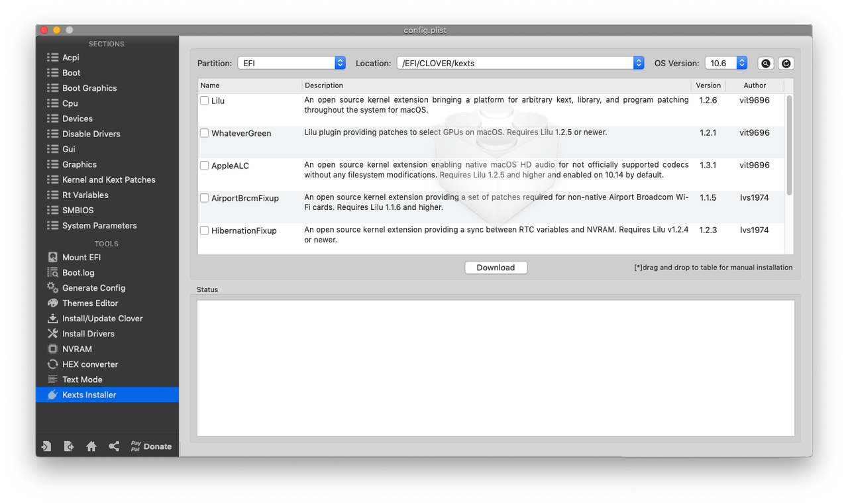Screen dimensions: 848x504
Task: Click the PayPal Donate button
Action: pyautogui.click(x=151, y=446)
